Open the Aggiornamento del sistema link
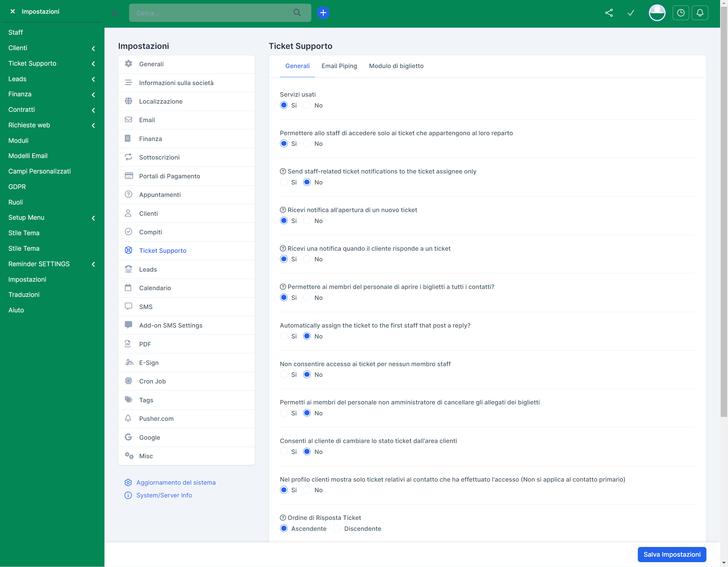This screenshot has height=567, width=728. (176, 482)
